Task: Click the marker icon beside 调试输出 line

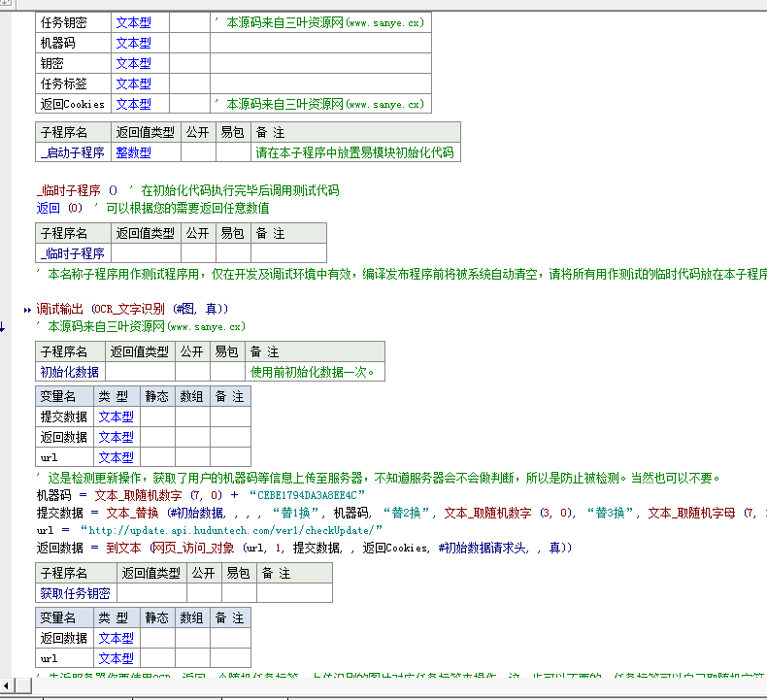Action: [x=27, y=310]
